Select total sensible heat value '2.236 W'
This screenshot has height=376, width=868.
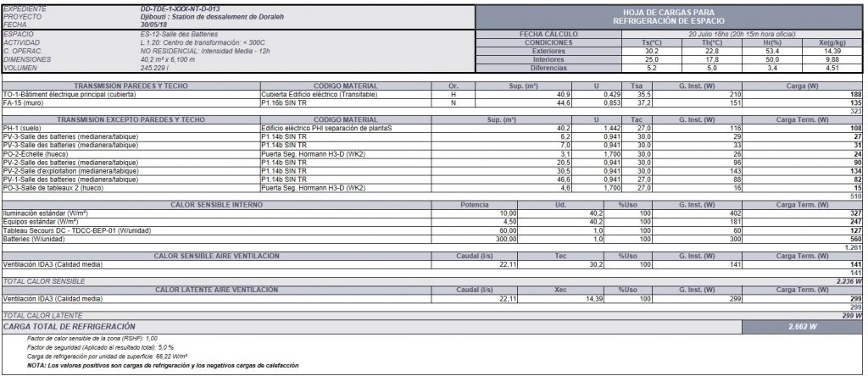click(x=849, y=281)
